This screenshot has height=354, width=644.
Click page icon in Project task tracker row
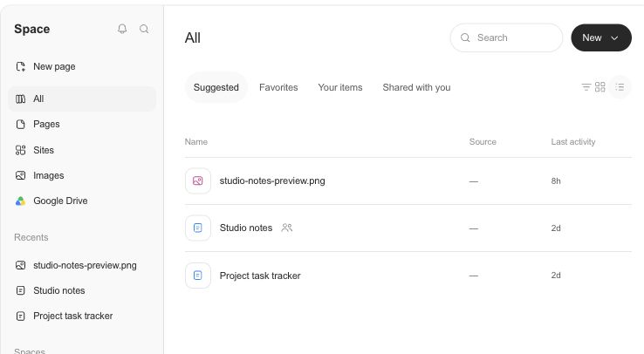pyautogui.click(x=198, y=276)
